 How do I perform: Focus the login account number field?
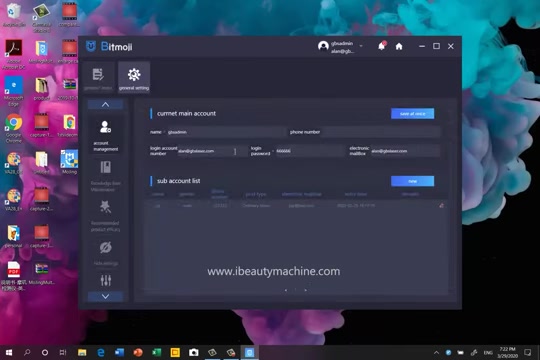(212, 151)
